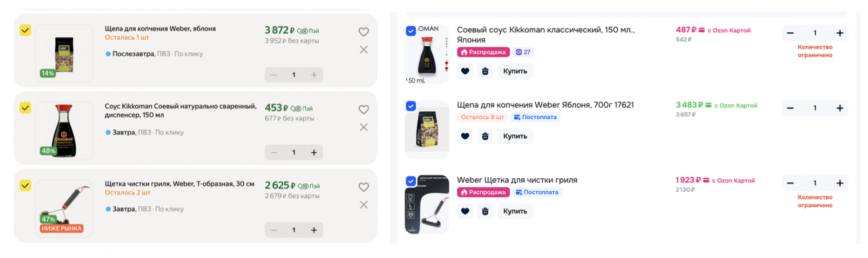The width and height of the screenshot is (868, 258).
Task: Favorite the Weber T-shaped grill brush
Action: click(x=363, y=187)
